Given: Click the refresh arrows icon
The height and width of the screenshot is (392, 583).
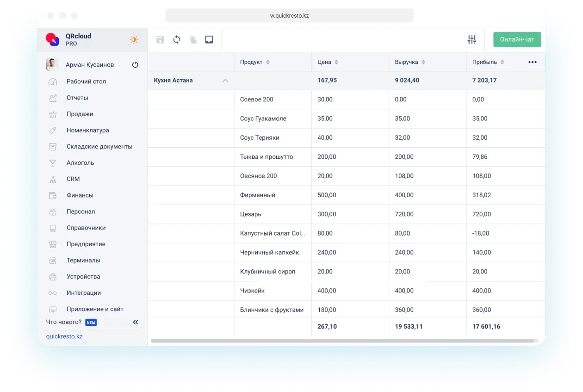Looking at the screenshot, I should 177,40.
